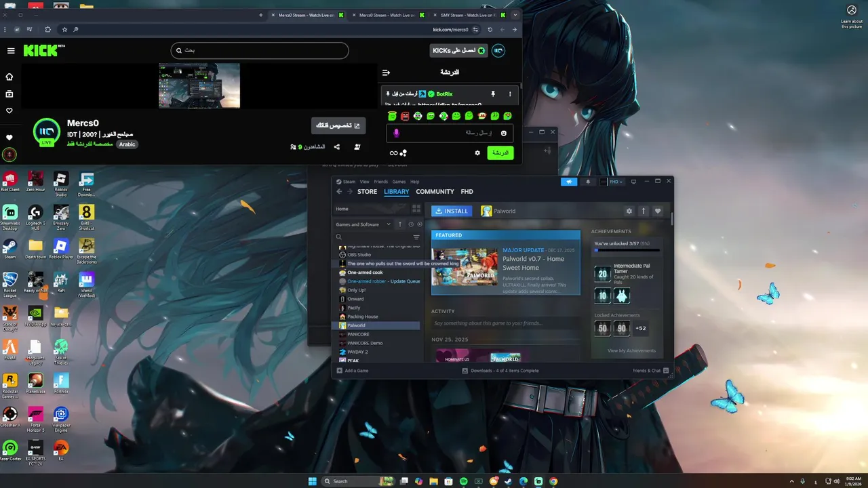Image resolution: width=868 pixels, height=488 pixels.
Task: Click Kick user avatar top right
Action: point(498,51)
